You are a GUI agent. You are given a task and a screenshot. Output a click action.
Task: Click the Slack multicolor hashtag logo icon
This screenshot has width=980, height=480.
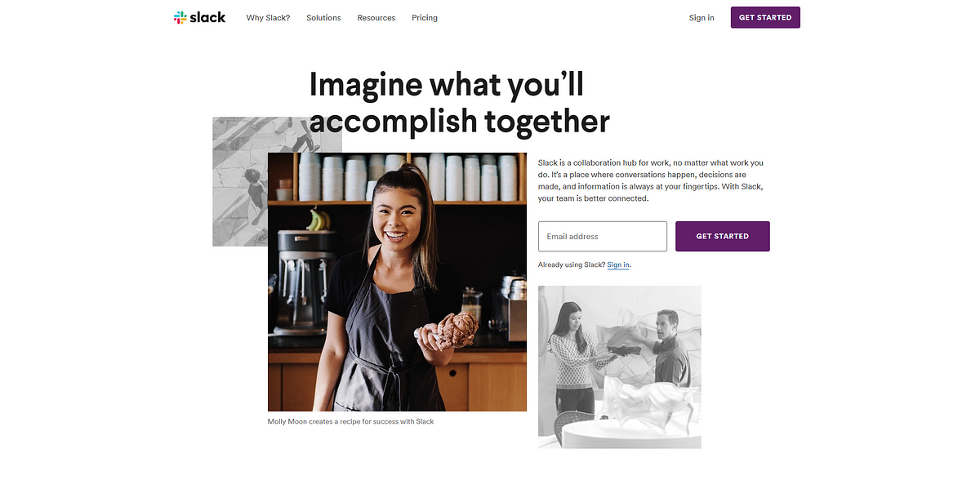180,17
